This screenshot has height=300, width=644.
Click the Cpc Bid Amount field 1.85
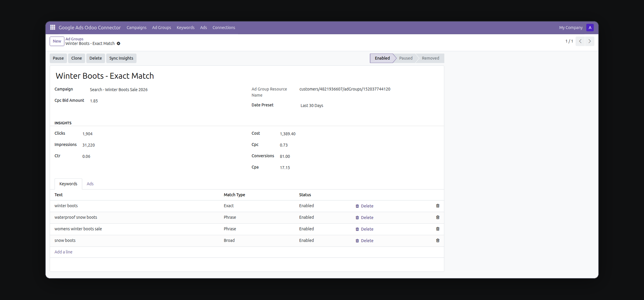tap(94, 101)
